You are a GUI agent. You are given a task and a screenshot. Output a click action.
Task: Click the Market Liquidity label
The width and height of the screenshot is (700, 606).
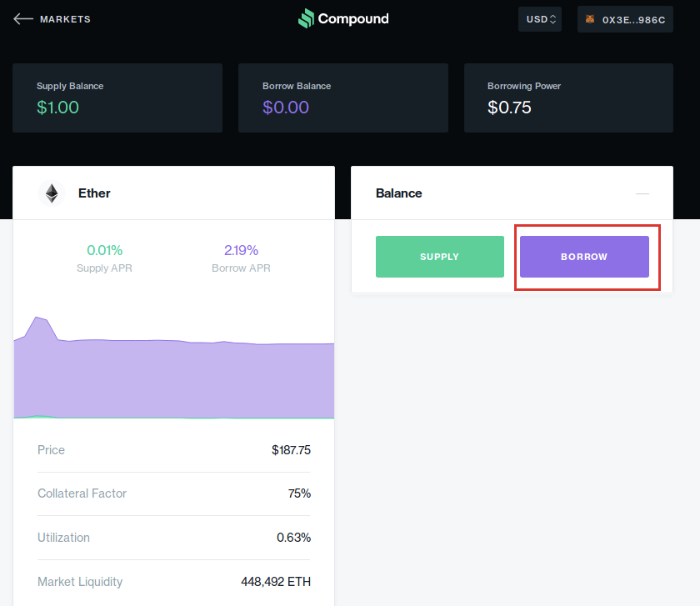80,582
